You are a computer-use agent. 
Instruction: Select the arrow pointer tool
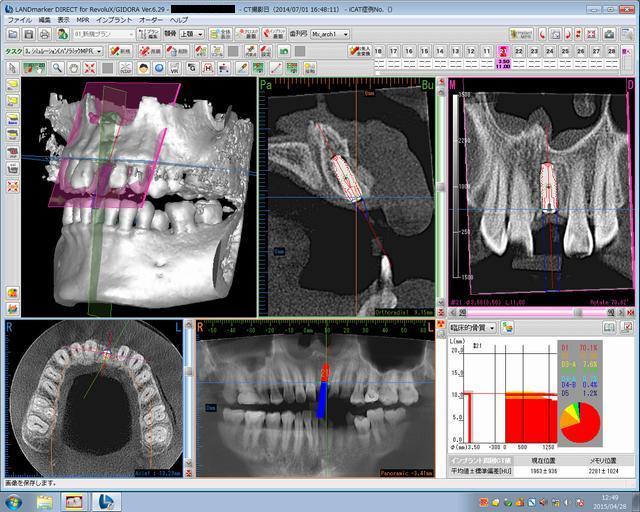[x=13, y=68]
